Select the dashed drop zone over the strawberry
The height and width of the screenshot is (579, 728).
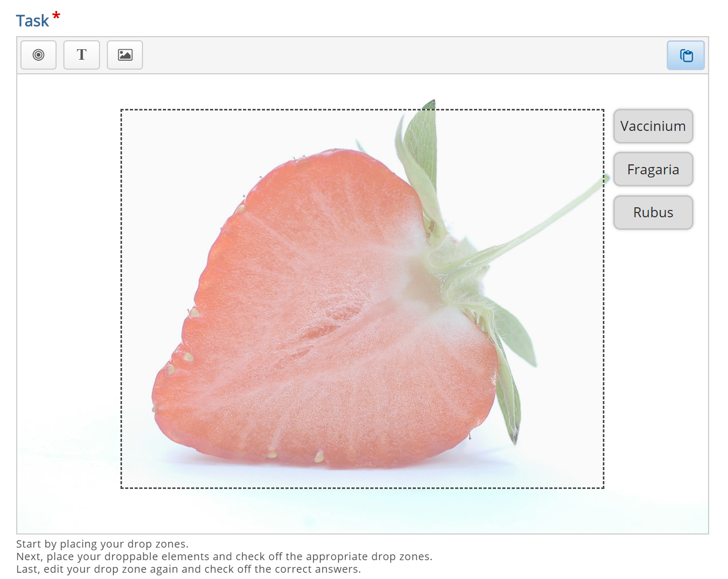(362, 299)
